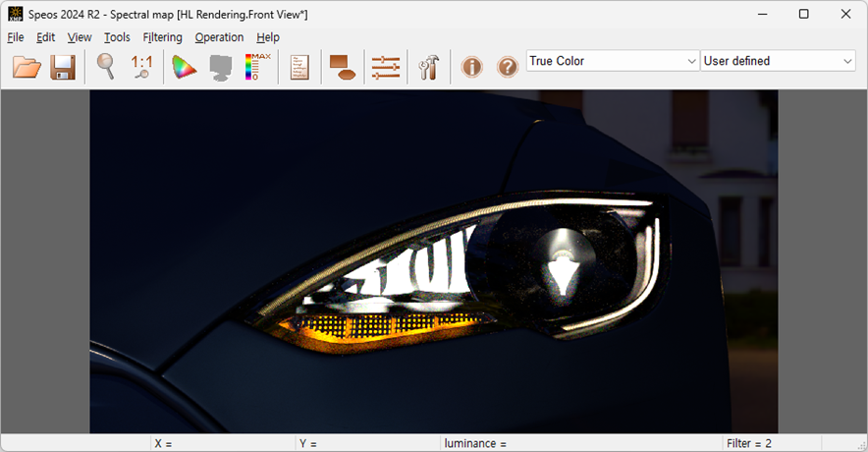Open the Filtering menu
Screen dimensions: 868x452
pyautogui.click(x=162, y=37)
